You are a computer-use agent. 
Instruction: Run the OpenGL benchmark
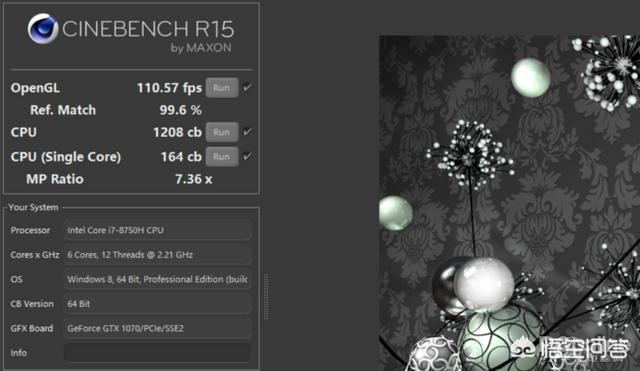click(222, 88)
